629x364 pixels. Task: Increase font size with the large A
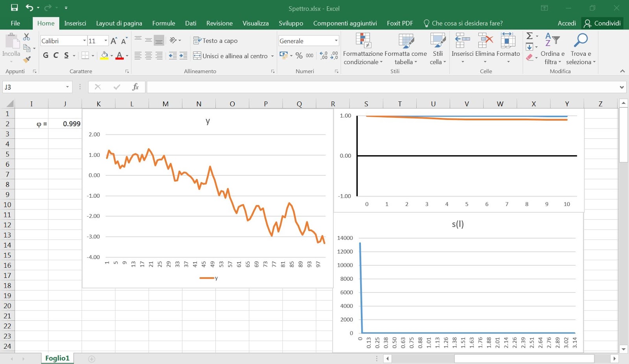(x=114, y=40)
